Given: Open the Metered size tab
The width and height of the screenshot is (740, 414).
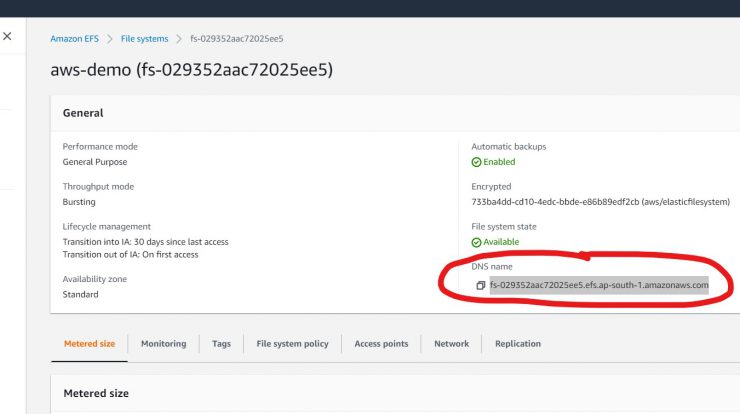Looking at the screenshot, I should [89, 344].
